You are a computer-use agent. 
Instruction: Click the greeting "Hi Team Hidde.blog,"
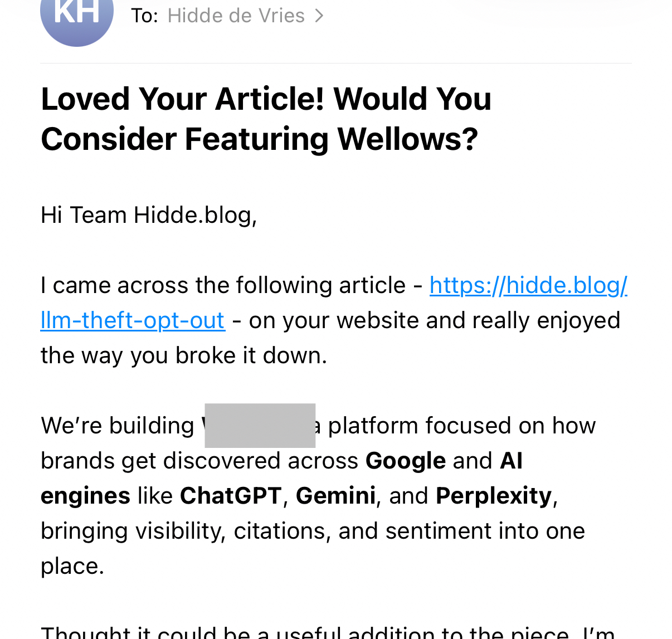pyautogui.click(x=149, y=215)
